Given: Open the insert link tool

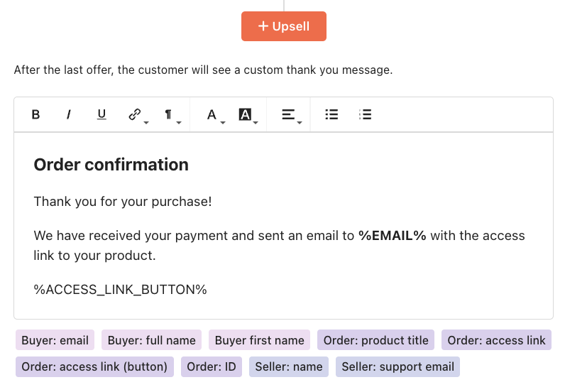Looking at the screenshot, I should pos(136,114).
